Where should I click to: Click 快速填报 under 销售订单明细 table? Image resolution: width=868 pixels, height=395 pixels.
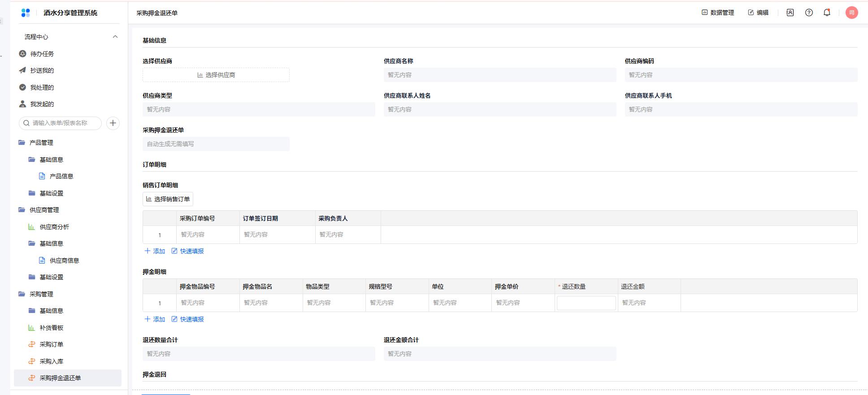pyautogui.click(x=187, y=251)
